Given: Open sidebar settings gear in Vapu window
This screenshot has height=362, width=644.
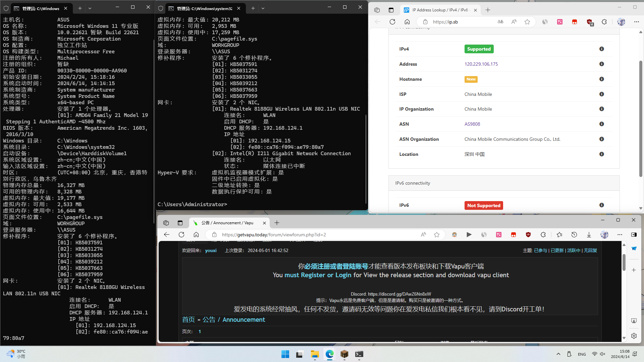Looking at the screenshot, I should (634, 336).
